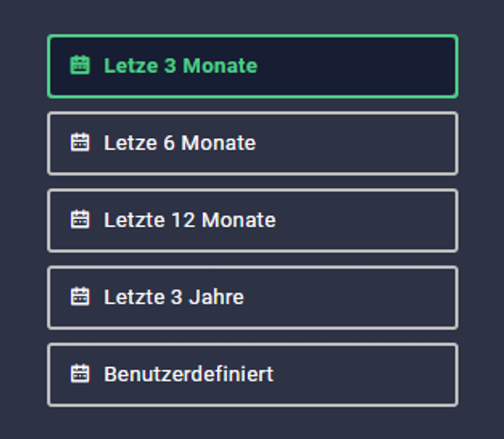The height and width of the screenshot is (439, 504).
Task: Click the calendar icon next to Letzte 3 Jahre
Action: coord(80,296)
